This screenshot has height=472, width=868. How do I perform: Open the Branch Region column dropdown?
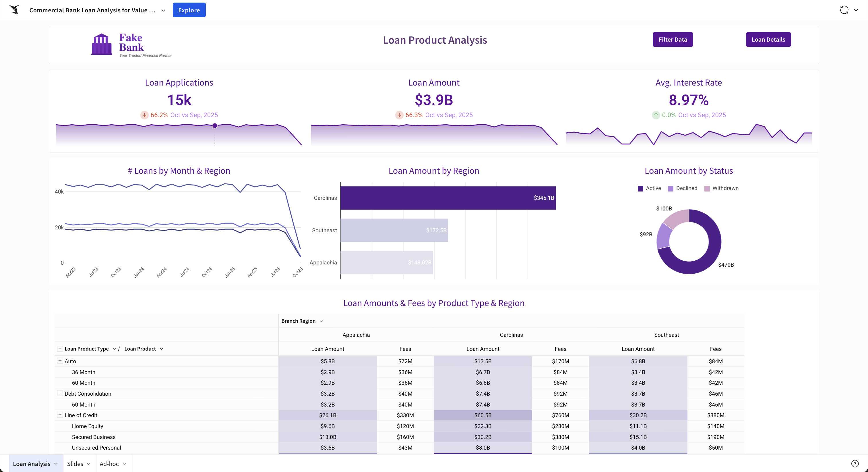point(321,321)
